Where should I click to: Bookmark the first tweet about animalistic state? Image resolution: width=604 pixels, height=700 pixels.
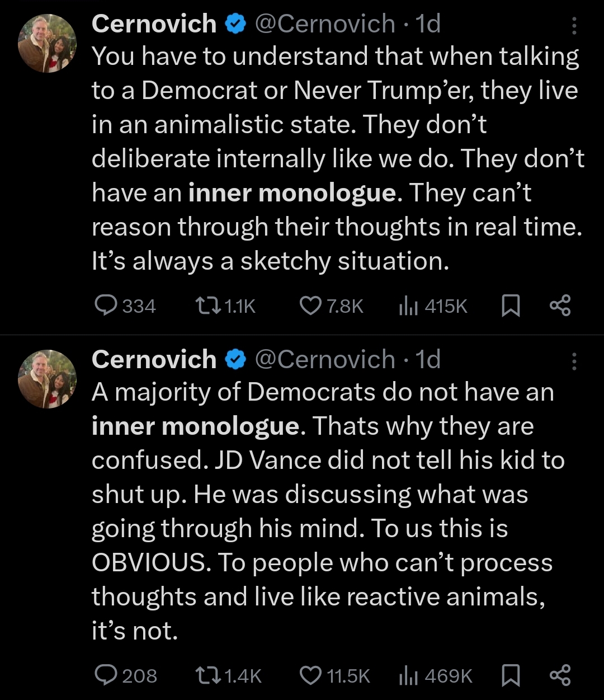(509, 306)
